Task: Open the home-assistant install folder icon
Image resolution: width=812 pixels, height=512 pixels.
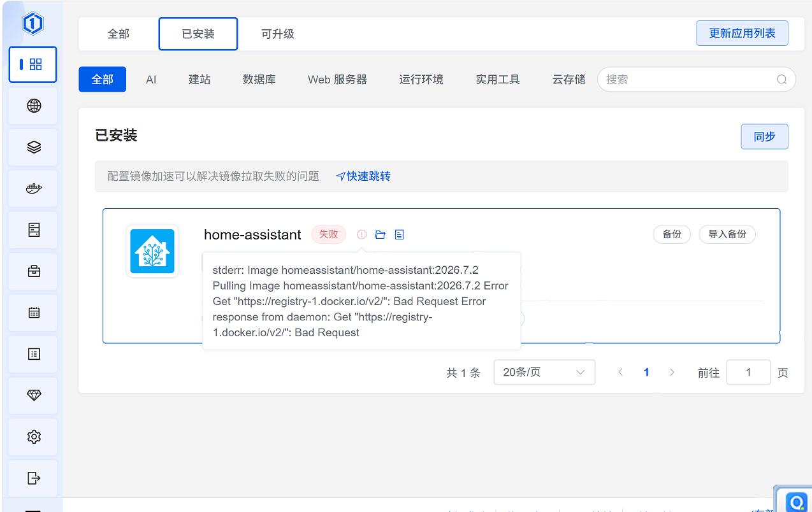Action: pyautogui.click(x=381, y=234)
